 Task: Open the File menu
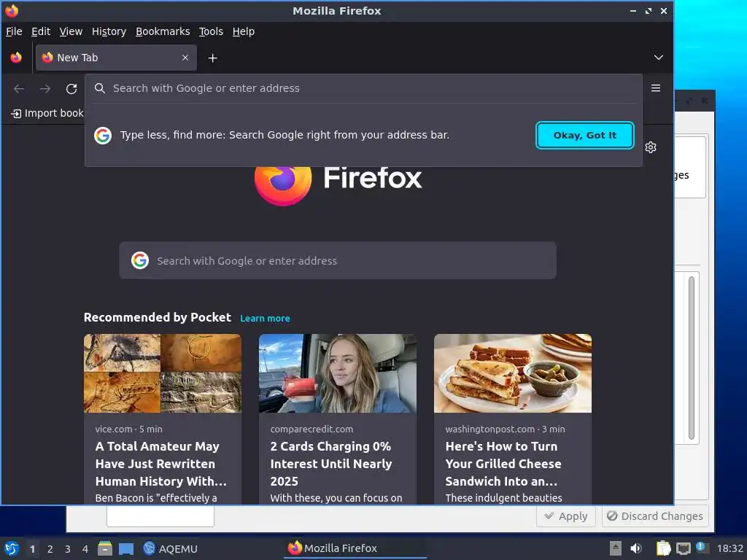point(14,31)
